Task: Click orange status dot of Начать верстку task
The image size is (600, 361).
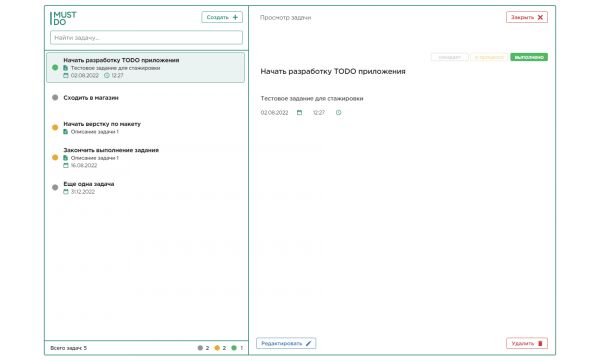Action: point(55,127)
